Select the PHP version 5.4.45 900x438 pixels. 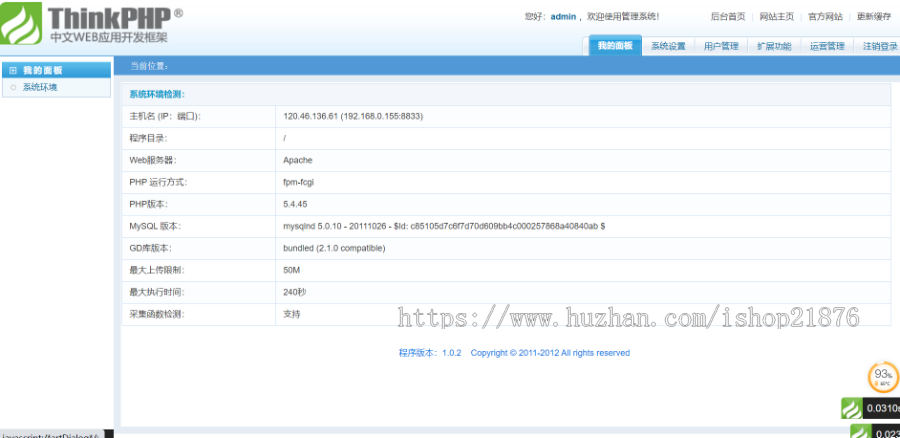tap(296, 204)
